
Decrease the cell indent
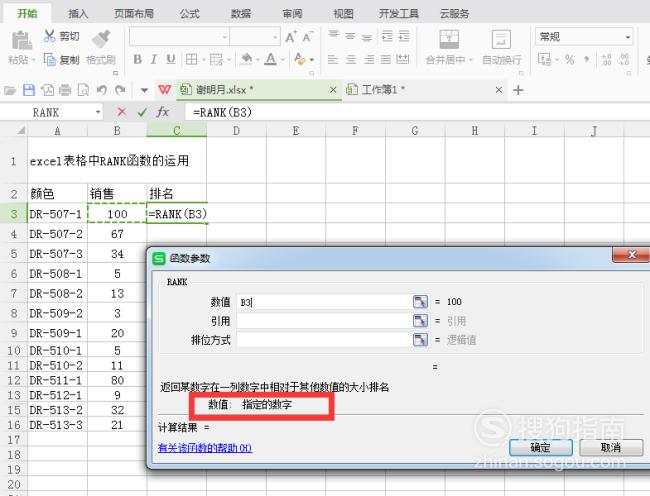[387, 36]
